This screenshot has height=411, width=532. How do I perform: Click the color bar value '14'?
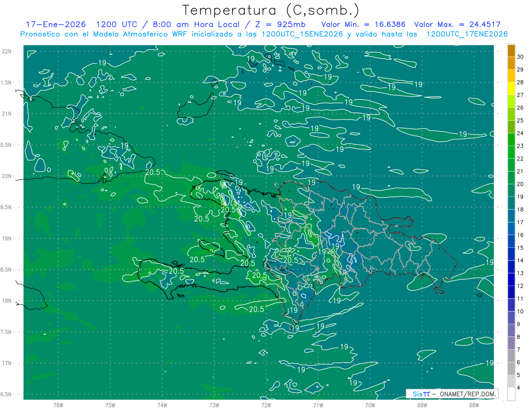tap(520, 260)
